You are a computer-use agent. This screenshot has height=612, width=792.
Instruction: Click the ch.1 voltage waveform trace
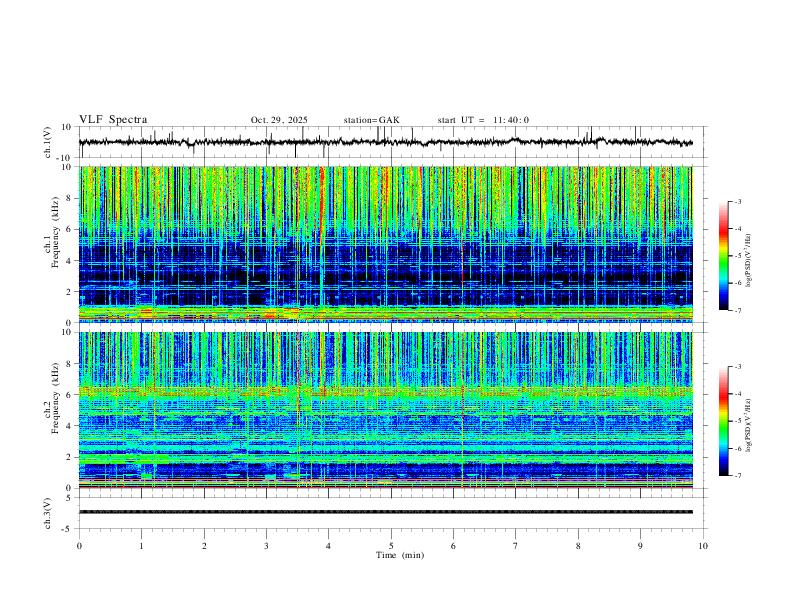pos(385,142)
